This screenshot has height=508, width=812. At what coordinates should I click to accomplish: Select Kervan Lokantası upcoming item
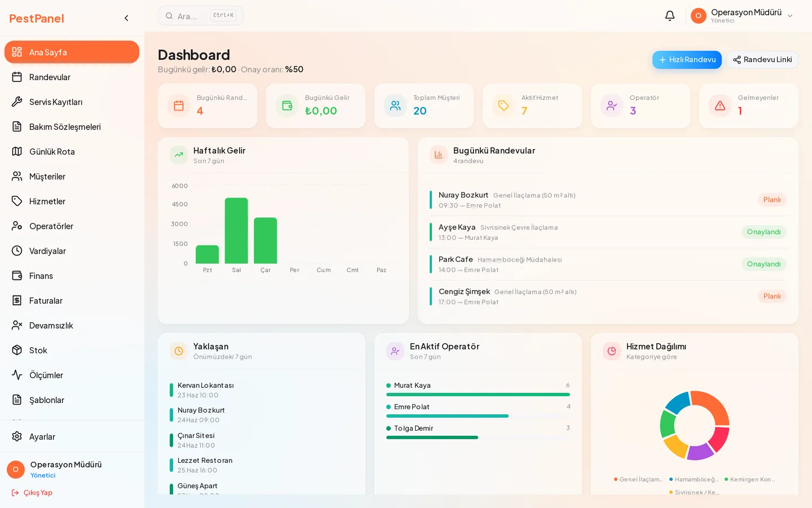click(x=262, y=390)
